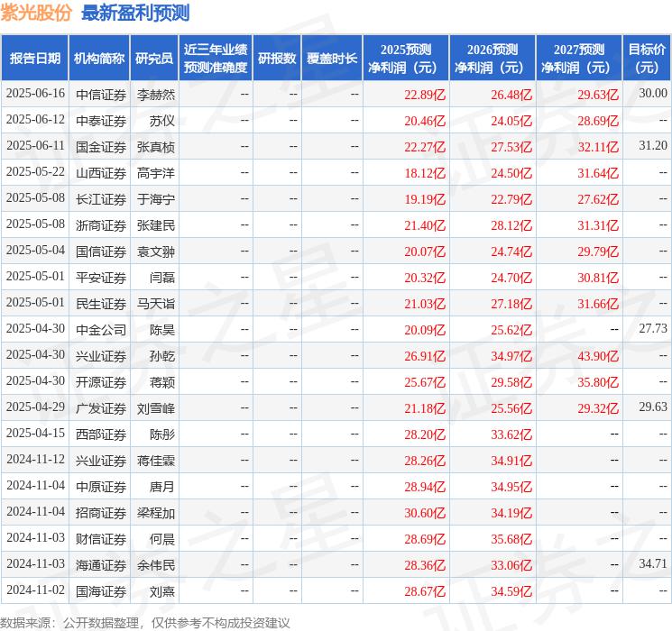This screenshot has width=672, height=631.
Task: Select researcher 袁文翀
Action: click(x=156, y=251)
